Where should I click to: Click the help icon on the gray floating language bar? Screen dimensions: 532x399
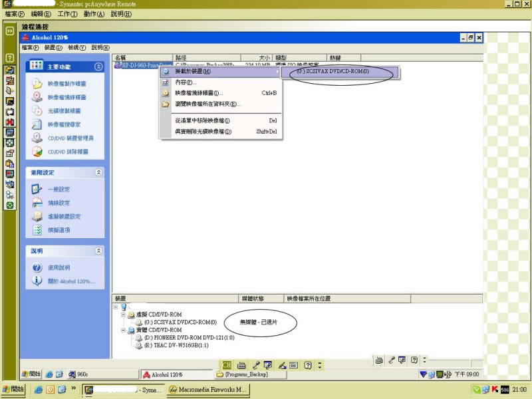[414, 360]
